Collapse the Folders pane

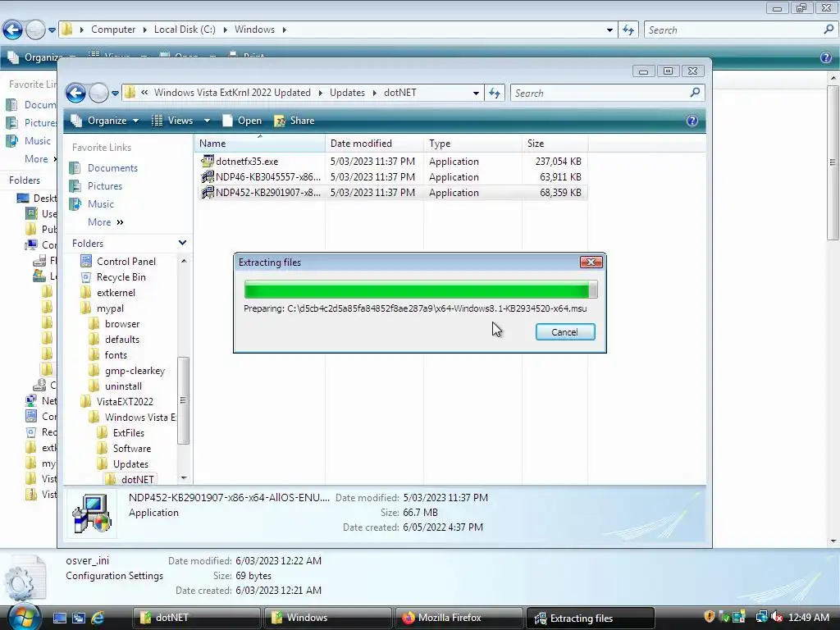[x=182, y=243]
